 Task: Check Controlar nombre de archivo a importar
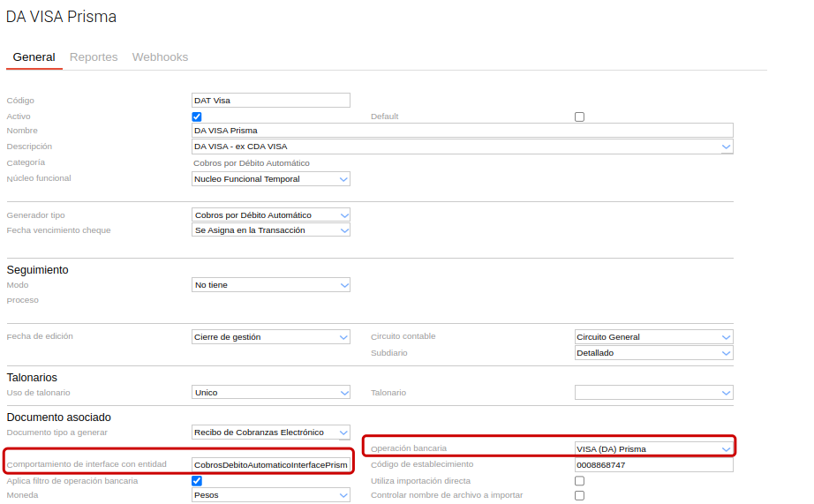point(579,495)
